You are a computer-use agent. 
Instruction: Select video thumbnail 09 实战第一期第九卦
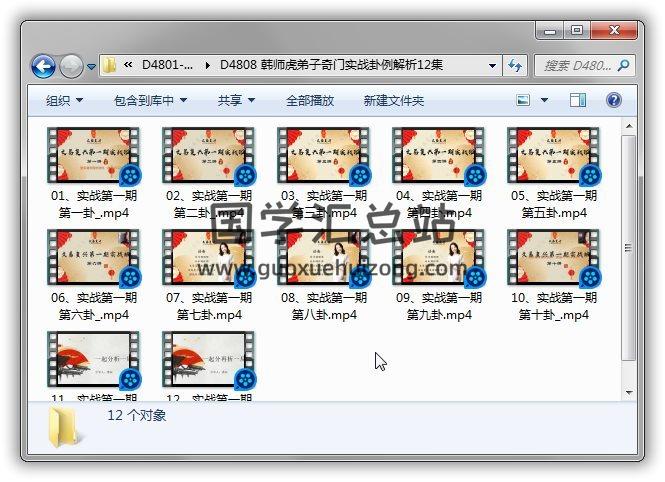(438, 258)
